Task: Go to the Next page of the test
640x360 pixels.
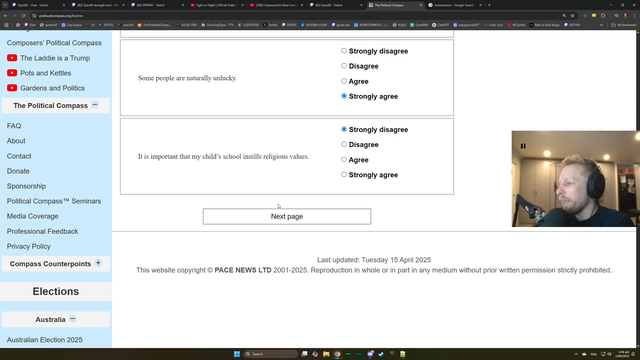Action: 287,216
